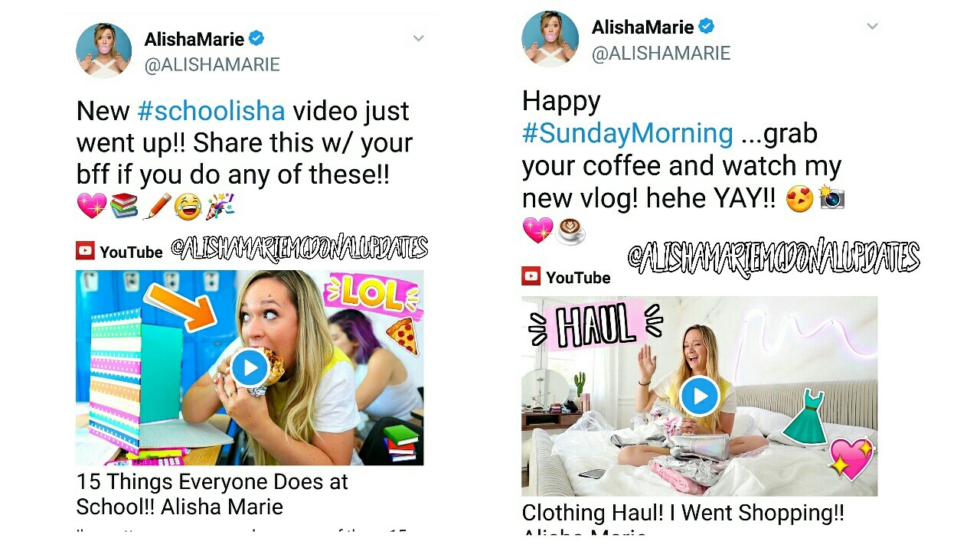Image resolution: width=980 pixels, height=551 pixels.
Task: Open the #SundayMorning hashtag
Action: click(x=628, y=133)
